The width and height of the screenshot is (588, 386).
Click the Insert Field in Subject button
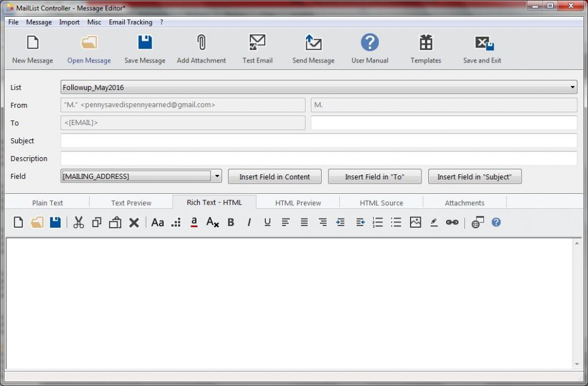pos(474,176)
